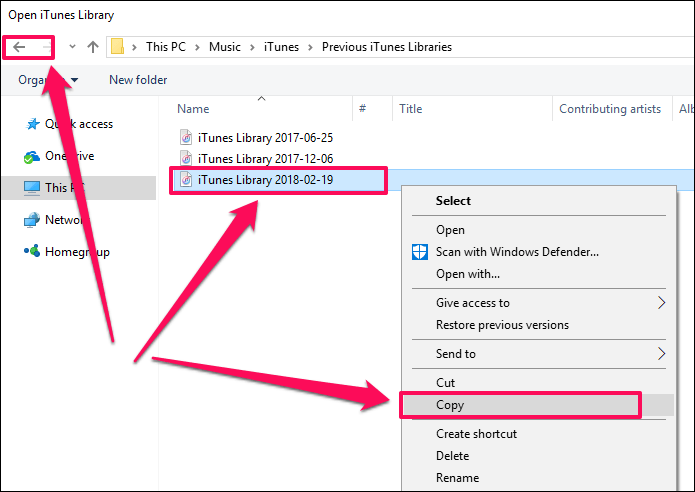Navigate to Music in the breadcrumb
This screenshot has width=695, height=492.
(x=225, y=47)
